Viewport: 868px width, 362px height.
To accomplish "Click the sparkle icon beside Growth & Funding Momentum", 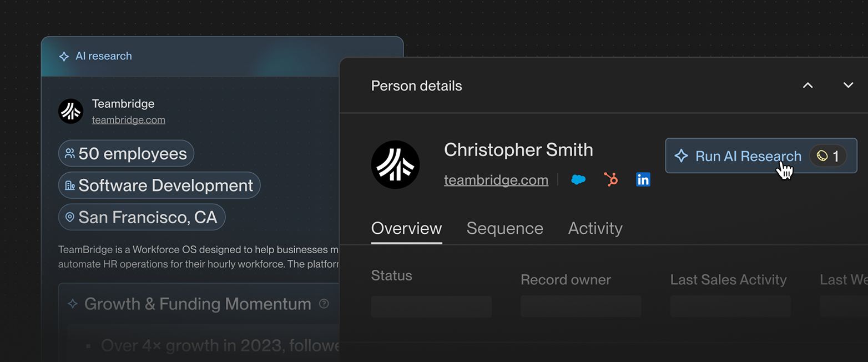I will 73,304.
